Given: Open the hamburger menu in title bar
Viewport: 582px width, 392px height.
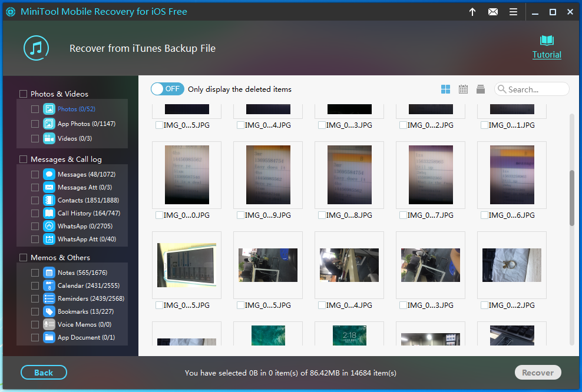Looking at the screenshot, I should (x=513, y=12).
